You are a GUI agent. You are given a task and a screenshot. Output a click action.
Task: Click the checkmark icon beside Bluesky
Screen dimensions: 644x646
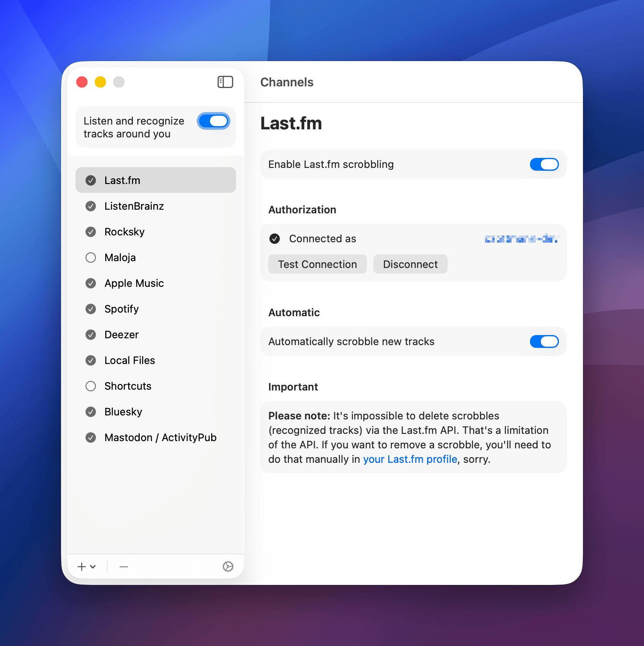tap(91, 412)
